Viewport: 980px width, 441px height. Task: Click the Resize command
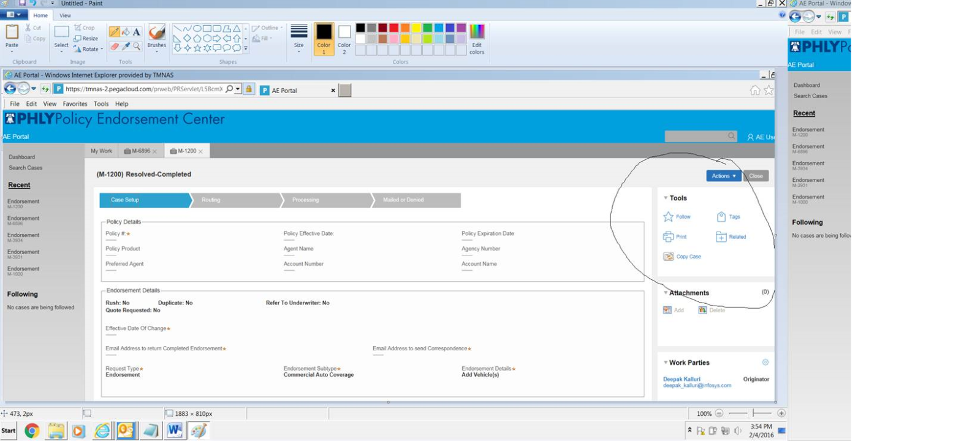[86, 38]
